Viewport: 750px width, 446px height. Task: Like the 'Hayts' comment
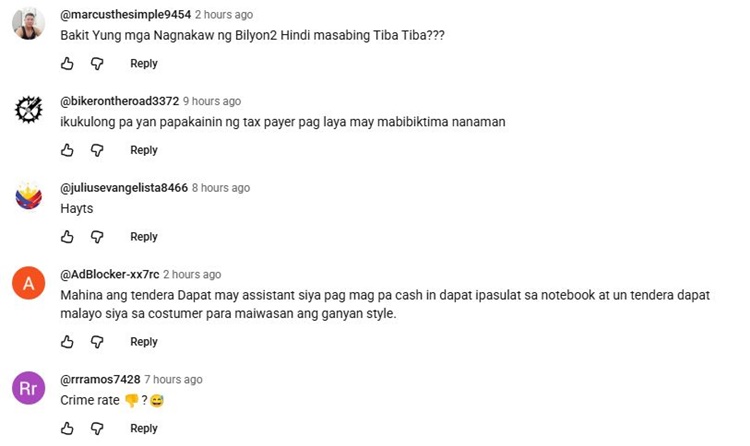(x=67, y=237)
